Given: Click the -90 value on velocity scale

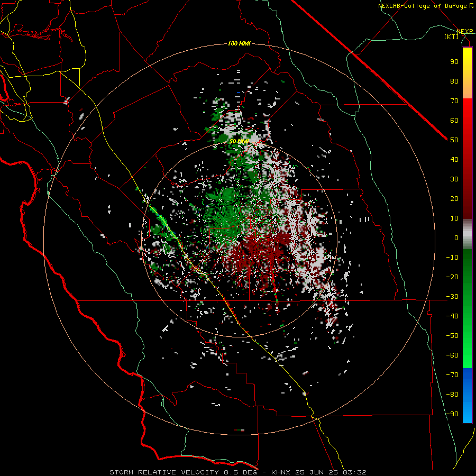Looking at the screenshot, I should 452,414.
